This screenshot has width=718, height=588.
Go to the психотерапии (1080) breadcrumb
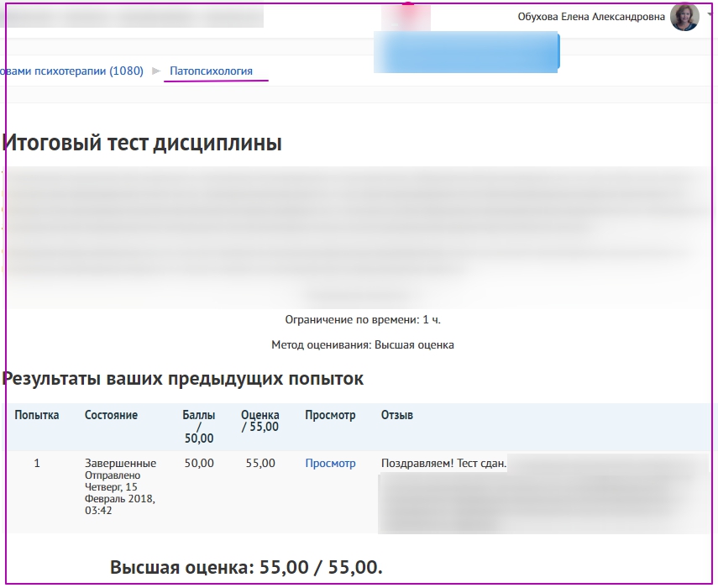pos(72,71)
